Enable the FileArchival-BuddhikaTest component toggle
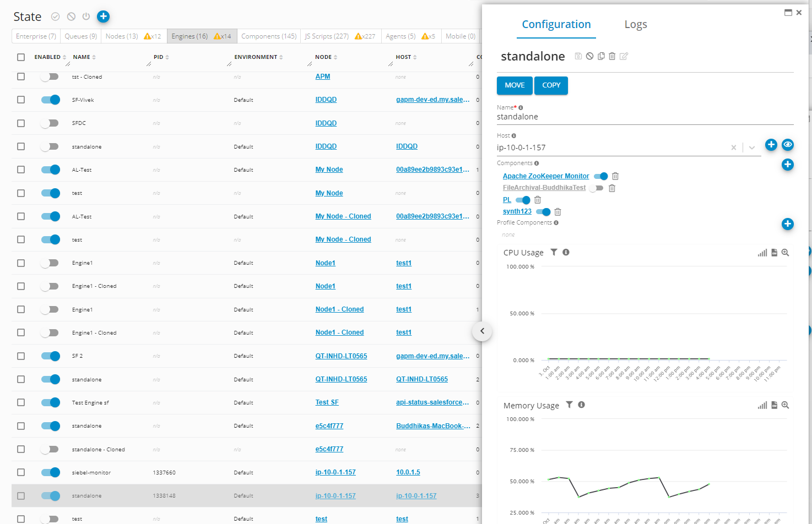 pos(596,188)
